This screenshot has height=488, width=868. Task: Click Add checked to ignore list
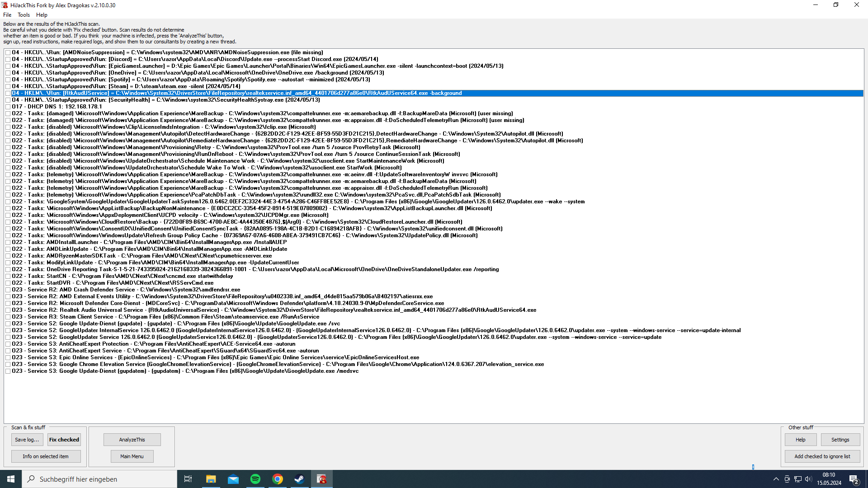tap(822, 456)
